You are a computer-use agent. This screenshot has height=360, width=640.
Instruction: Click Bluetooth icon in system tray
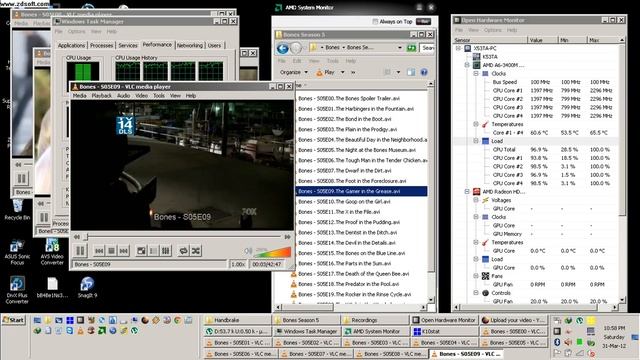point(557,342)
